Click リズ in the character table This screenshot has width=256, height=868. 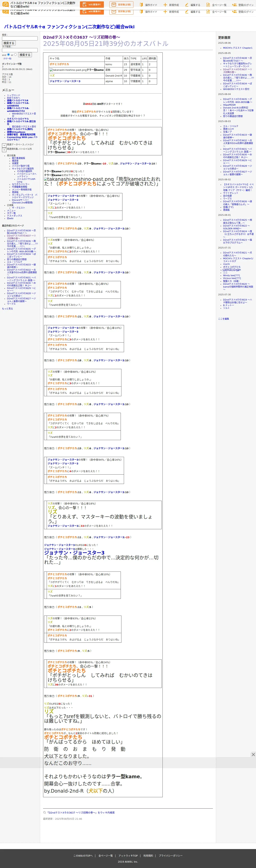52,76
